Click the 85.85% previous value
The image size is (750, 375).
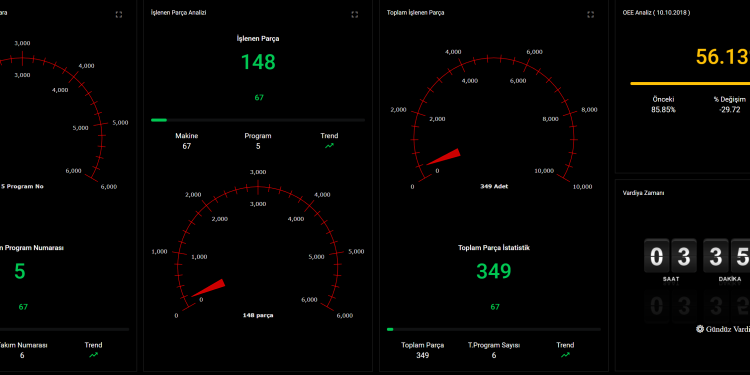(663, 110)
